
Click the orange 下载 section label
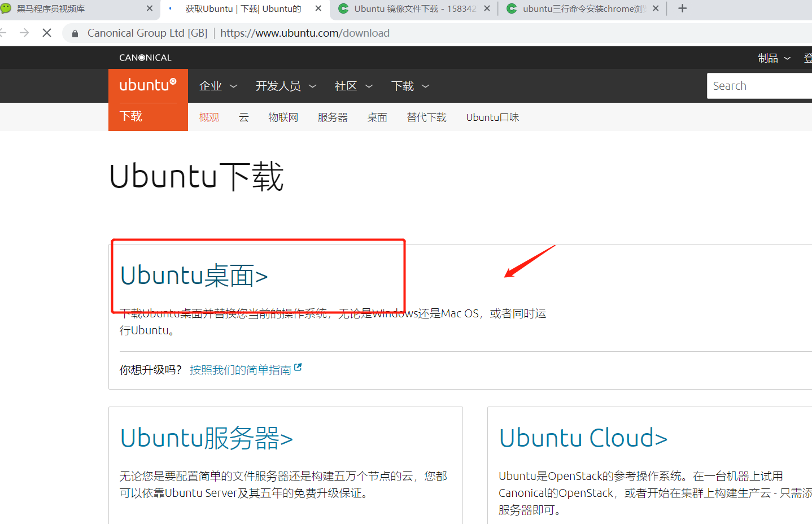tap(131, 116)
